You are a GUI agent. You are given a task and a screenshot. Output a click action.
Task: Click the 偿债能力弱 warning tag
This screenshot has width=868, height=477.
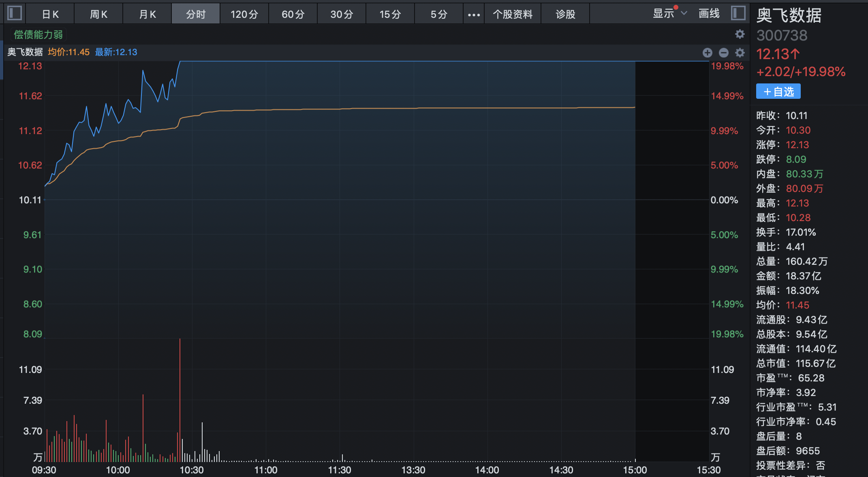(38, 35)
